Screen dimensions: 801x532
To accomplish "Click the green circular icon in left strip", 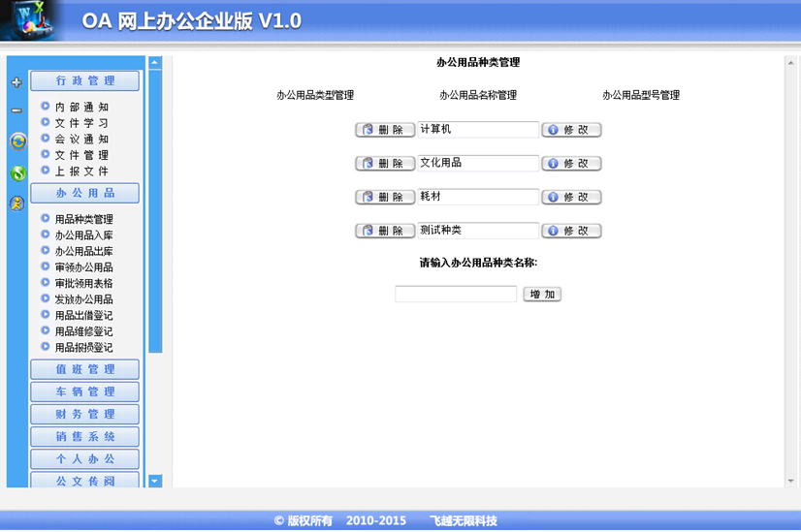I will [17, 173].
